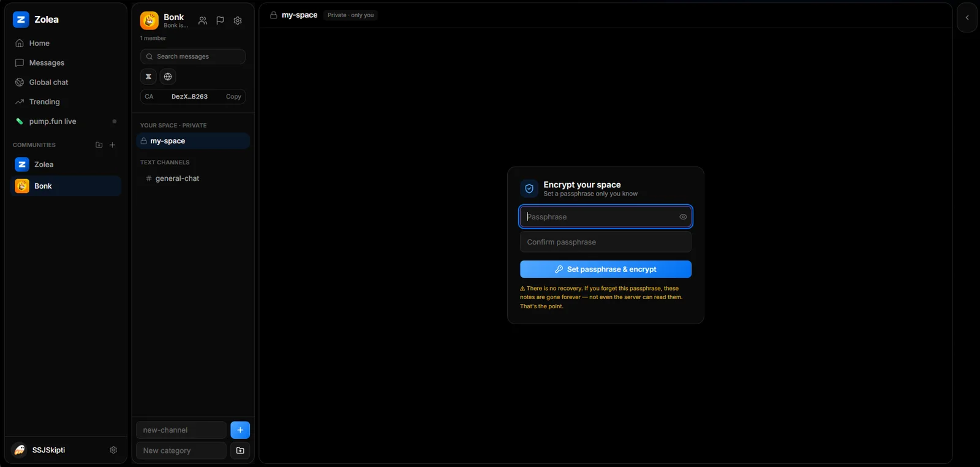Focus the Passphrase input field
The height and width of the screenshot is (467, 980).
pyautogui.click(x=606, y=217)
